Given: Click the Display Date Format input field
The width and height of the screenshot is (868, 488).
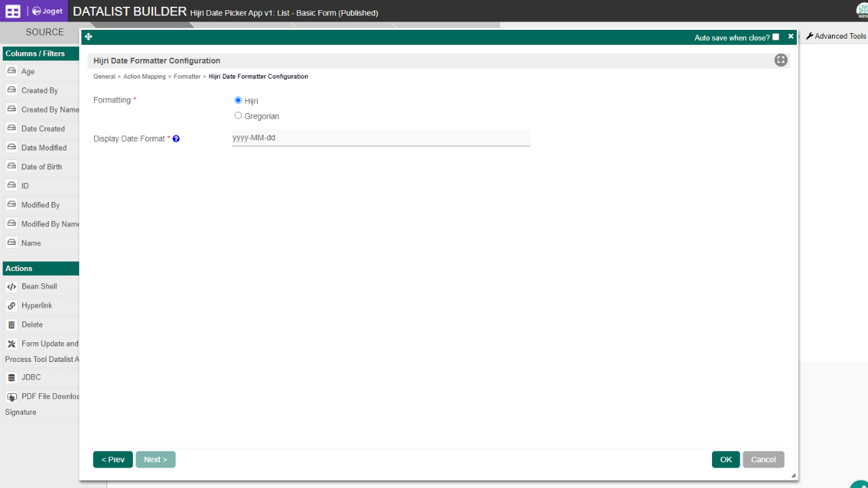Looking at the screenshot, I should click(380, 138).
